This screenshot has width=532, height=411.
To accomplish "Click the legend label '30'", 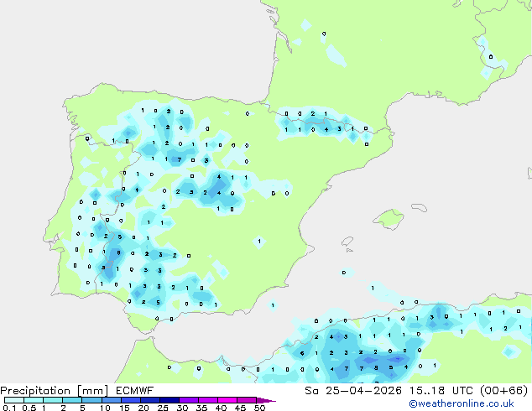I will (x=182, y=408).
